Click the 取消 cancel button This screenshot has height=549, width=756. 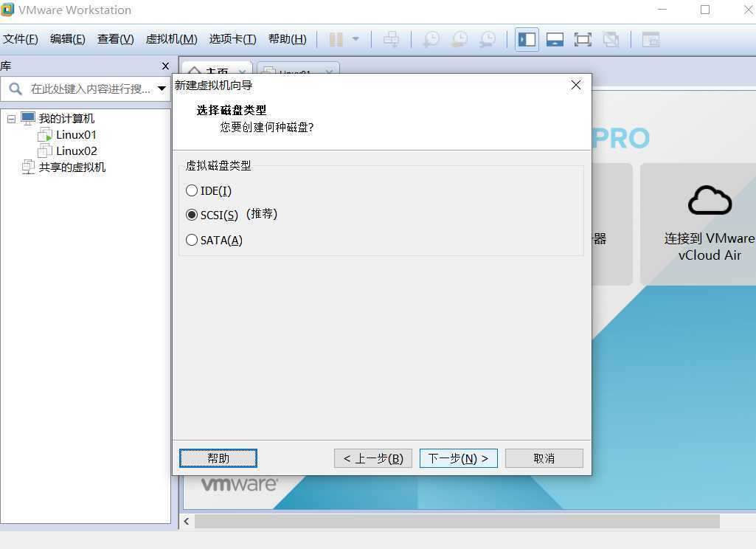[x=544, y=458]
